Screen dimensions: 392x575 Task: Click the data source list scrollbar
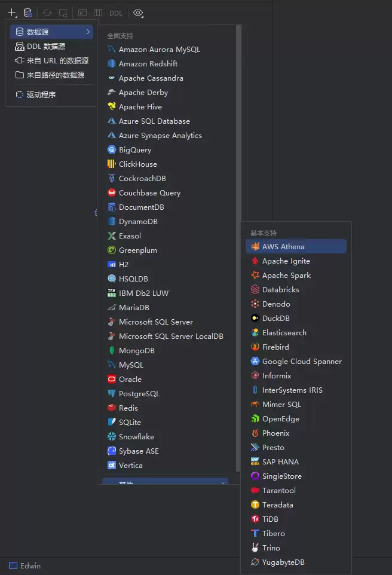point(238,239)
